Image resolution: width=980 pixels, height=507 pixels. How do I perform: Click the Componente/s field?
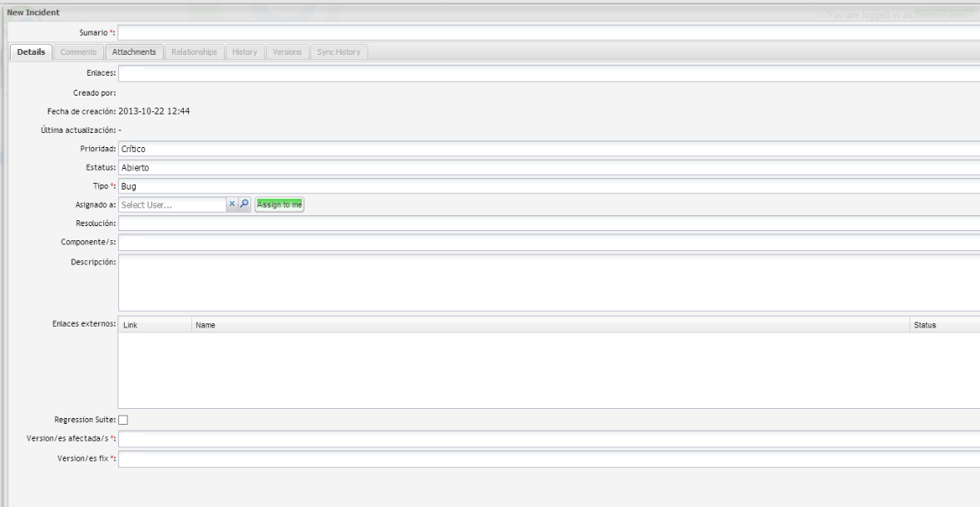(x=549, y=242)
